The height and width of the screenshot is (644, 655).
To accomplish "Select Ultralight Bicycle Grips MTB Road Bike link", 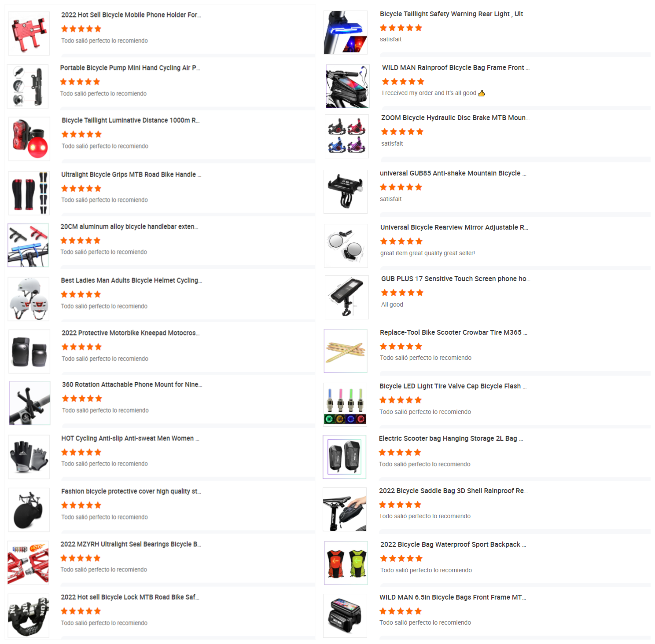I will pos(131,175).
